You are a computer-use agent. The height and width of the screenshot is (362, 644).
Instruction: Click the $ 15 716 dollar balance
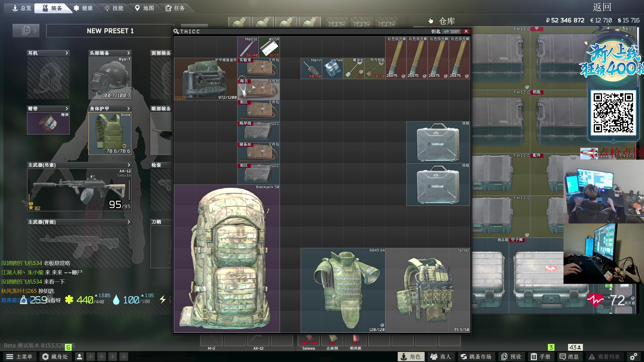coord(628,20)
